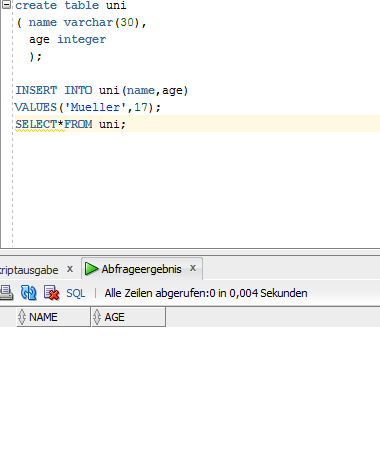Click the 'age integer' line
The image size is (380, 449).
pyautogui.click(x=68, y=39)
